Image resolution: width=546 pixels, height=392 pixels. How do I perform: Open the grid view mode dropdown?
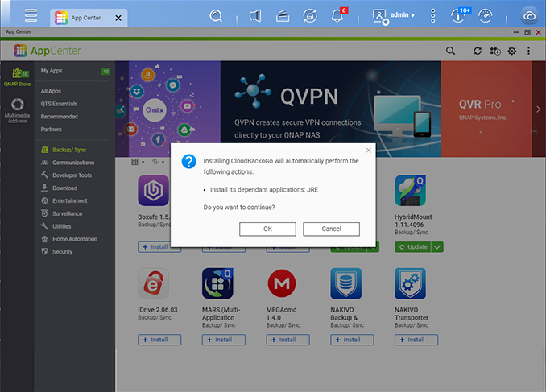138,162
